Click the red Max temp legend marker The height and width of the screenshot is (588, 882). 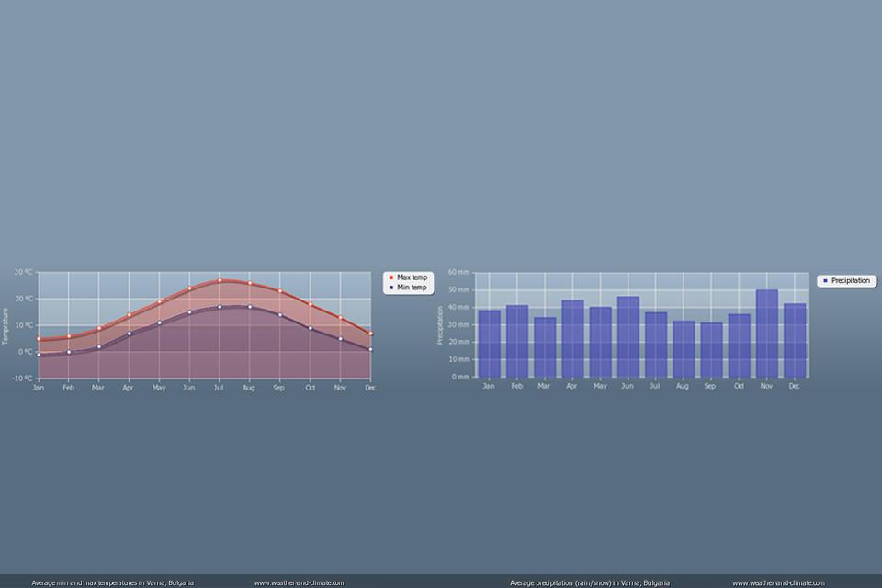391,277
